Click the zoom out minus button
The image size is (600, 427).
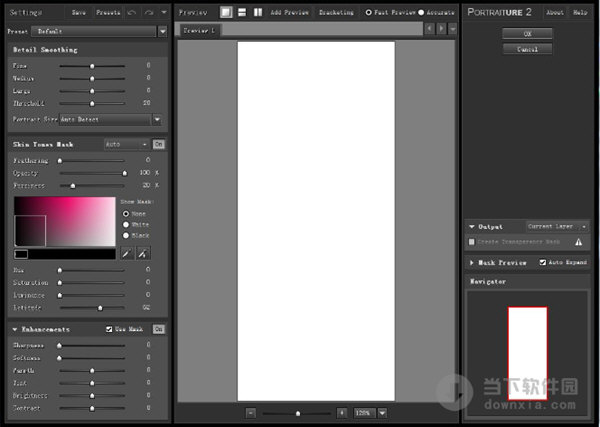tap(251, 413)
